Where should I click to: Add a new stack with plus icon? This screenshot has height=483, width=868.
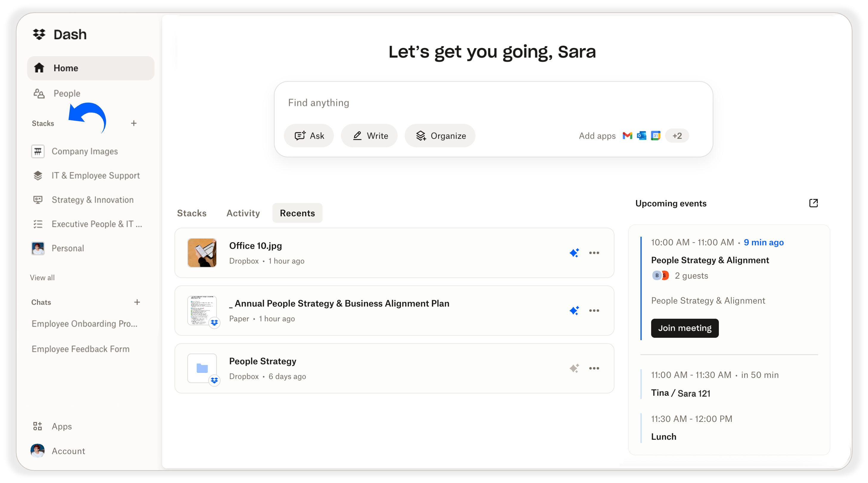134,123
